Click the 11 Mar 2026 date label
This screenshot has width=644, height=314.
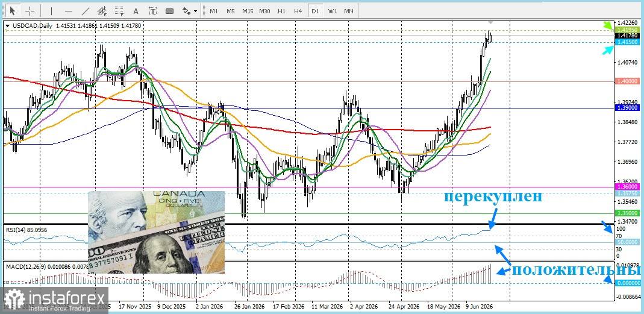(327, 307)
